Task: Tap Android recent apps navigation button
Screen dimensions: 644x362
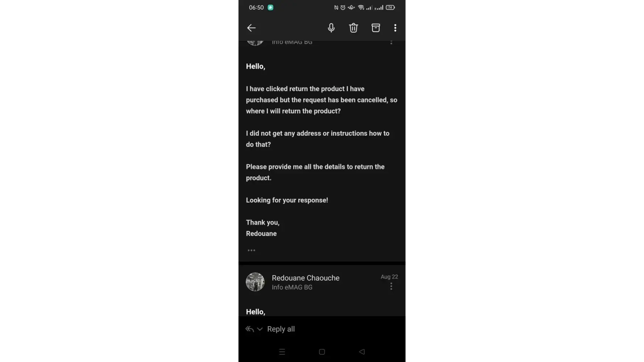Action: pos(282,352)
